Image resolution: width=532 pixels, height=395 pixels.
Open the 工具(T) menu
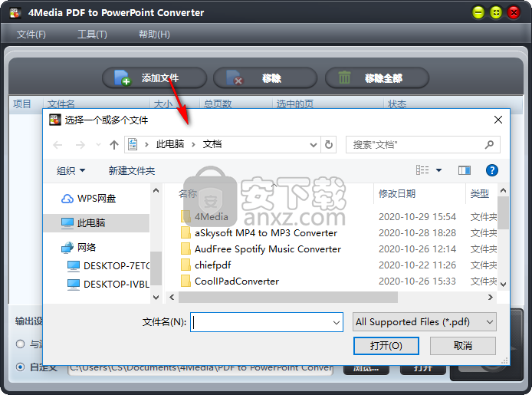pyautogui.click(x=92, y=35)
